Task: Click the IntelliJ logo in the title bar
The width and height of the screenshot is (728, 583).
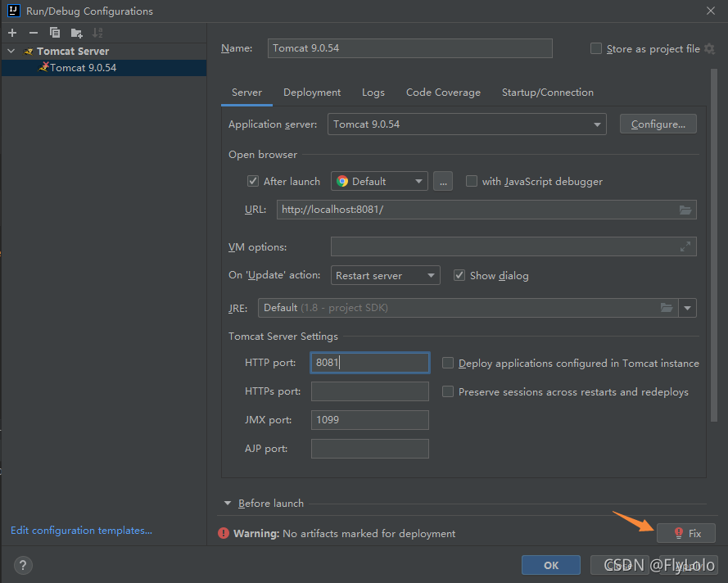Action: click(x=13, y=10)
